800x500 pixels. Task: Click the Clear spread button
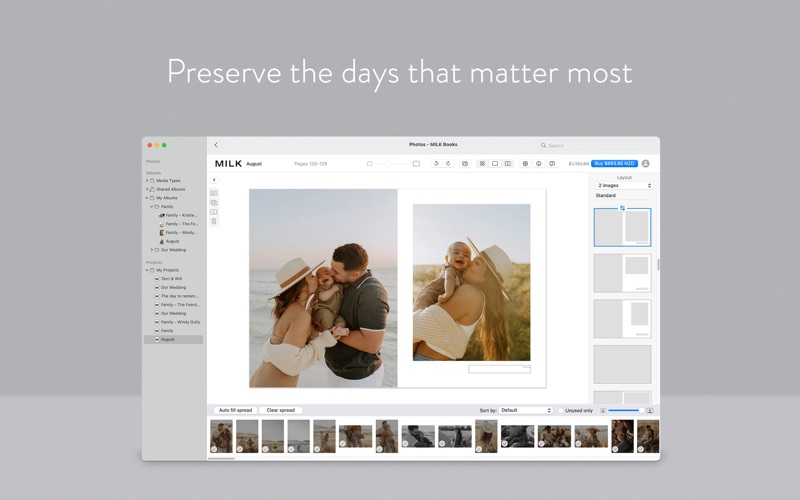point(281,410)
